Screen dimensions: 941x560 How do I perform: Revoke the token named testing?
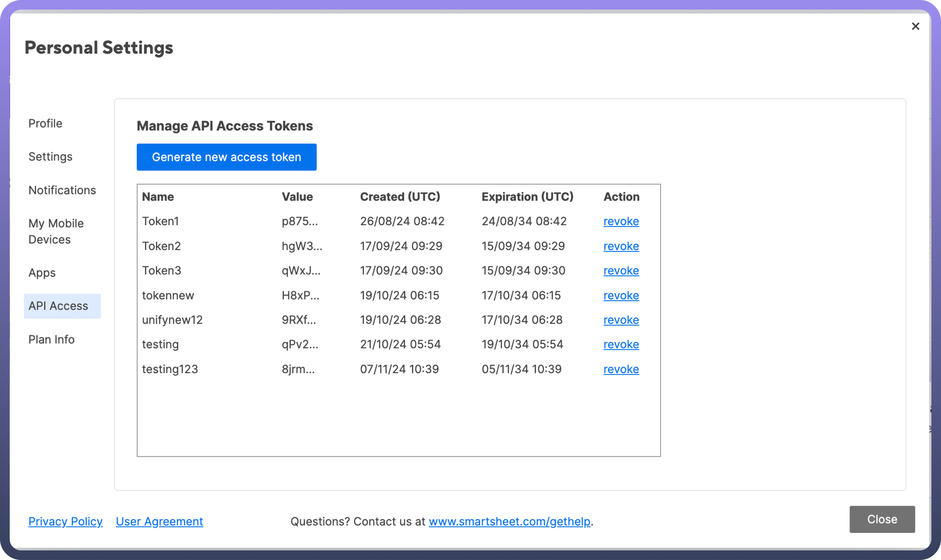pyautogui.click(x=621, y=345)
